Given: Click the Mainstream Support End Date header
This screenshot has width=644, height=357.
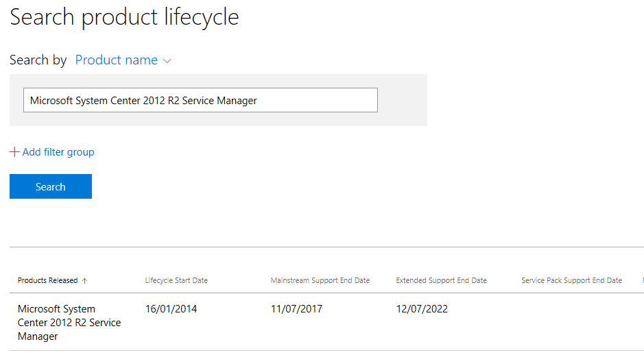Looking at the screenshot, I should tap(320, 280).
